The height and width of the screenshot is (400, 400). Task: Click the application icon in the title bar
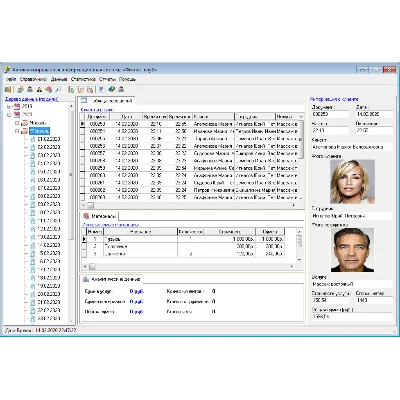[7, 70]
